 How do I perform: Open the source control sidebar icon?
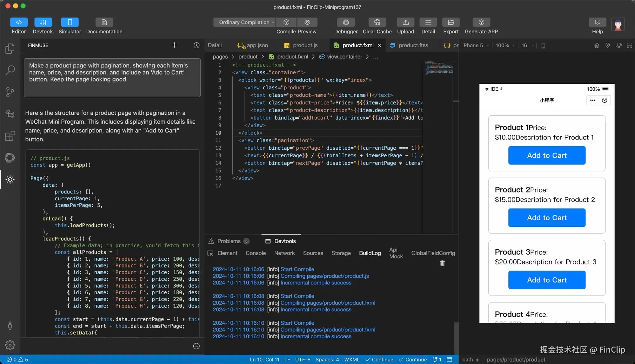(10, 92)
